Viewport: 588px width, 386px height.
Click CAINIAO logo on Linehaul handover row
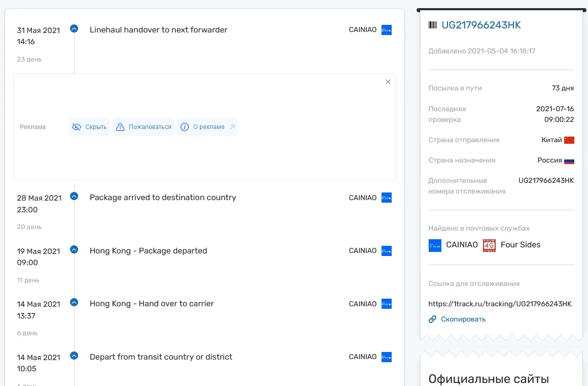coord(386,30)
